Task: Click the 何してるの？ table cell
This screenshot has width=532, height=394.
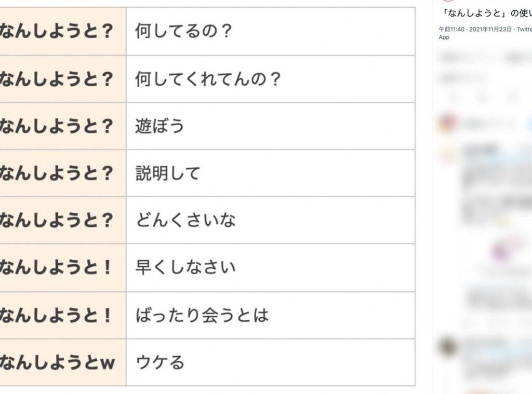Action: tap(270, 32)
